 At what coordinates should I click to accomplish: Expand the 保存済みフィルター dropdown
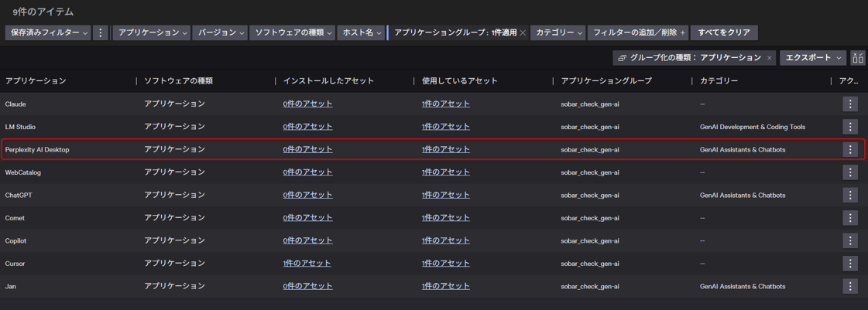coord(48,32)
